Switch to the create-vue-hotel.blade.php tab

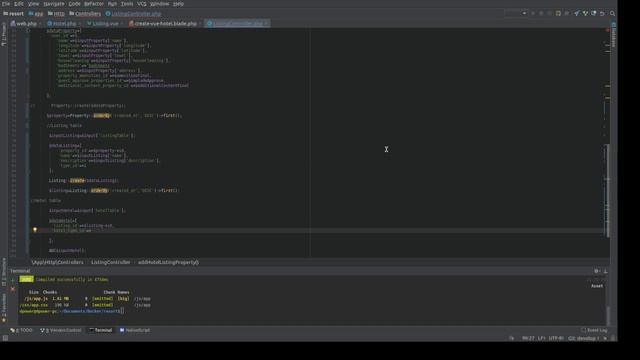[x=164, y=24]
